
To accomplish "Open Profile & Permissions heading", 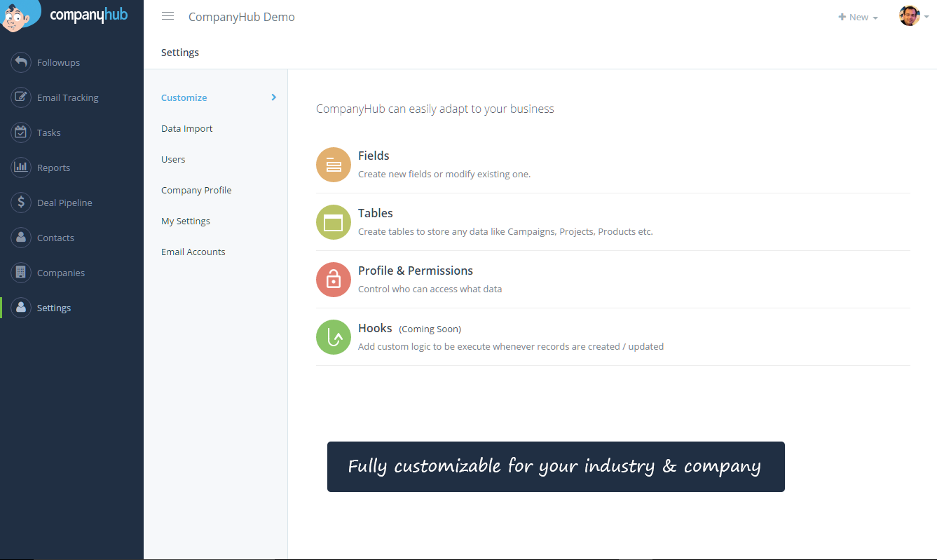I will (416, 271).
